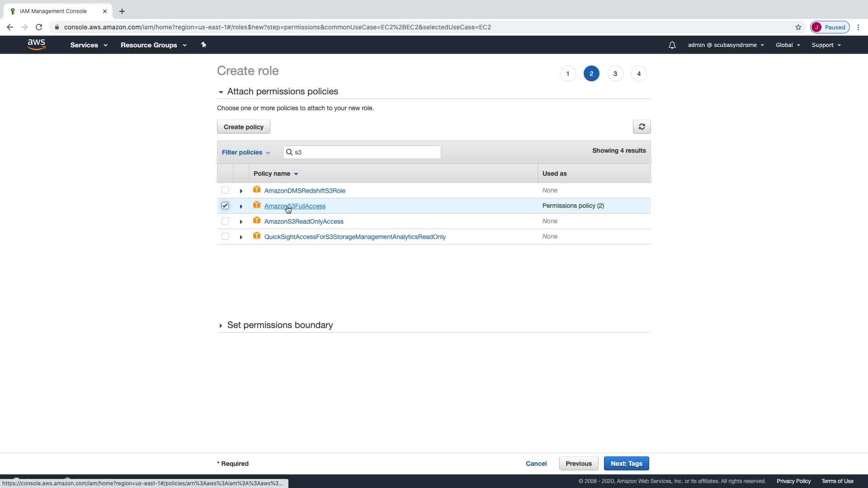
Task: Check the AmazonS3ReadOnlyAccess policy checkbox
Action: tap(225, 221)
